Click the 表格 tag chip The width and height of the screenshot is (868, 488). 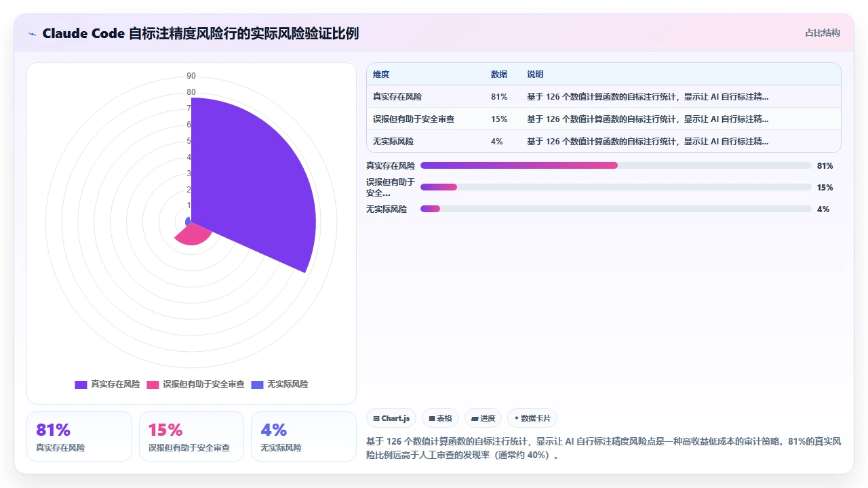click(440, 418)
